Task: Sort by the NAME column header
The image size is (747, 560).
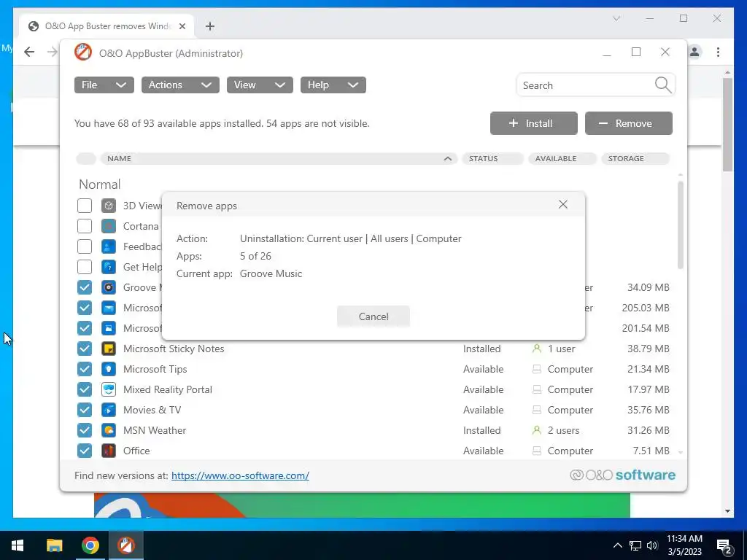Action: pos(279,158)
